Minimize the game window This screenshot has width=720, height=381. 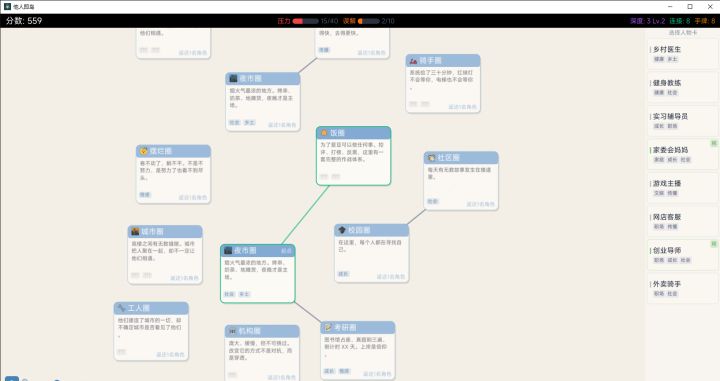[670, 6]
